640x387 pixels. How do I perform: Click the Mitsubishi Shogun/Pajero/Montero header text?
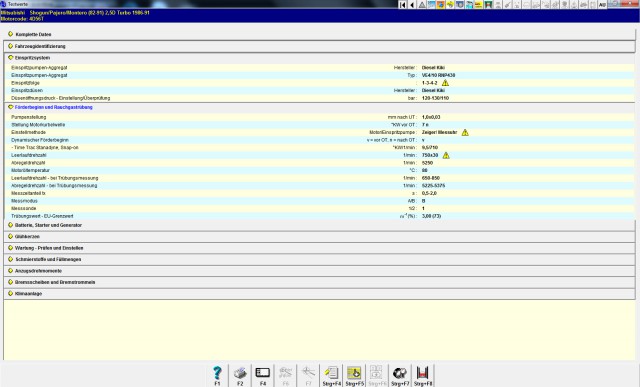click(x=75, y=13)
